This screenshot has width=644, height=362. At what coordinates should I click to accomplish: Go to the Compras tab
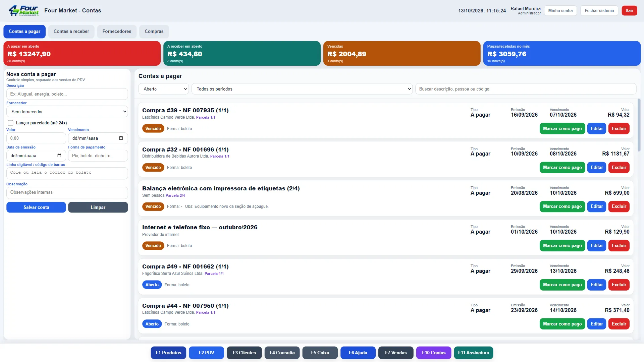[154, 32]
